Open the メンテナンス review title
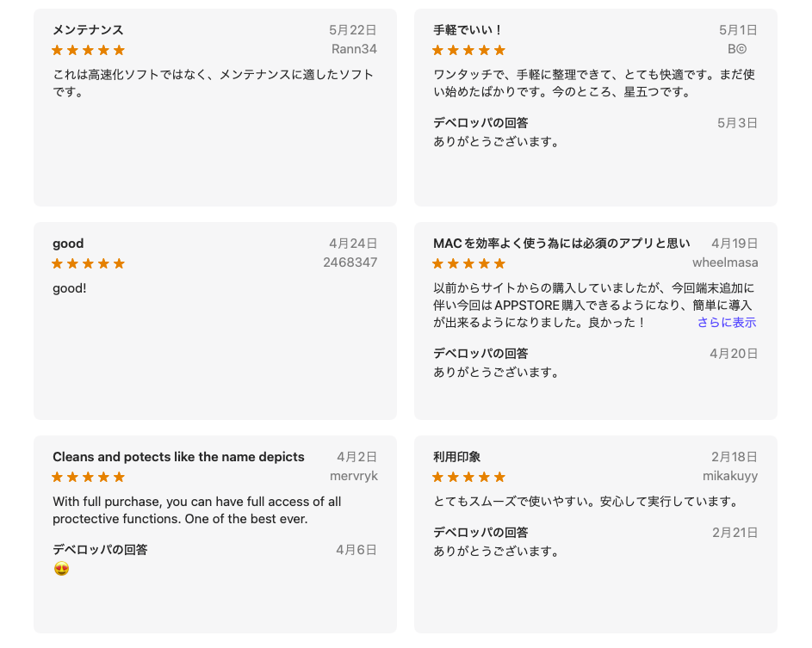Screen dimensions: 812x648 (x=88, y=30)
